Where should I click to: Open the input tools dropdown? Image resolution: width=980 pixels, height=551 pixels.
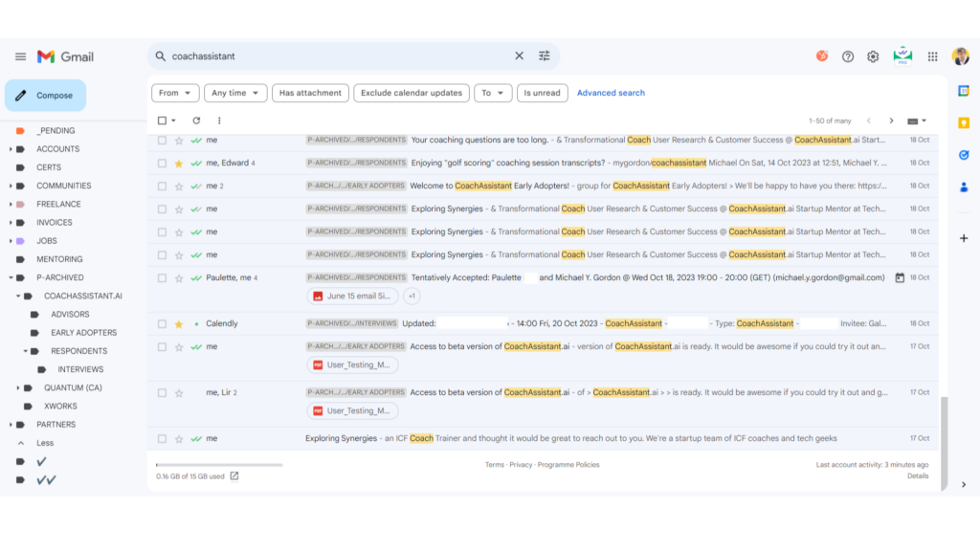(x=917, y=121)
